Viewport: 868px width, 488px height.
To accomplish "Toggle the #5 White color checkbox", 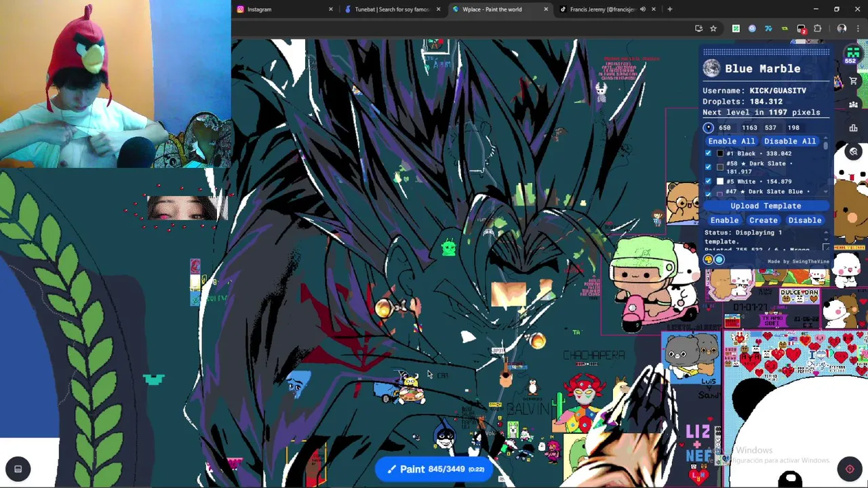I will [x=709, y=181].
